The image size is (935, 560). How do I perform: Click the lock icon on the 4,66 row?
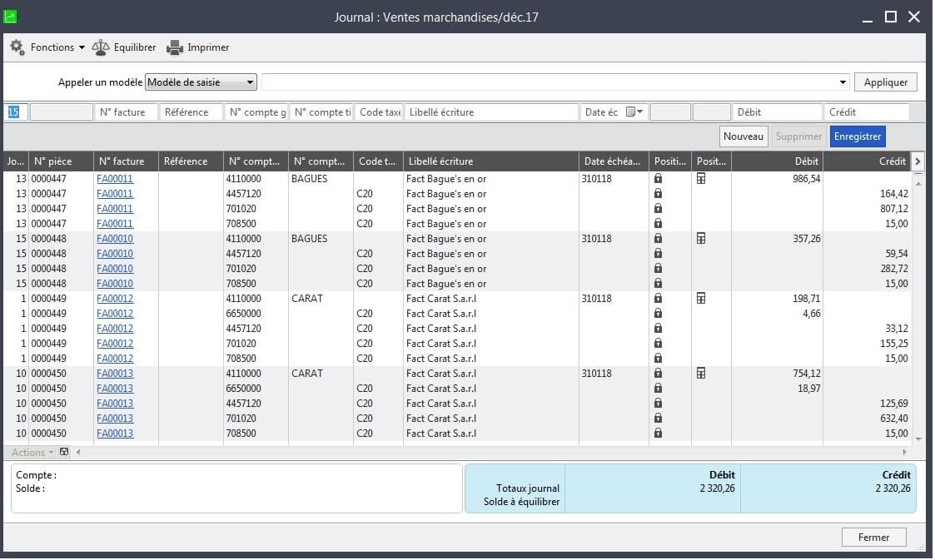click(x=658, y=314)
